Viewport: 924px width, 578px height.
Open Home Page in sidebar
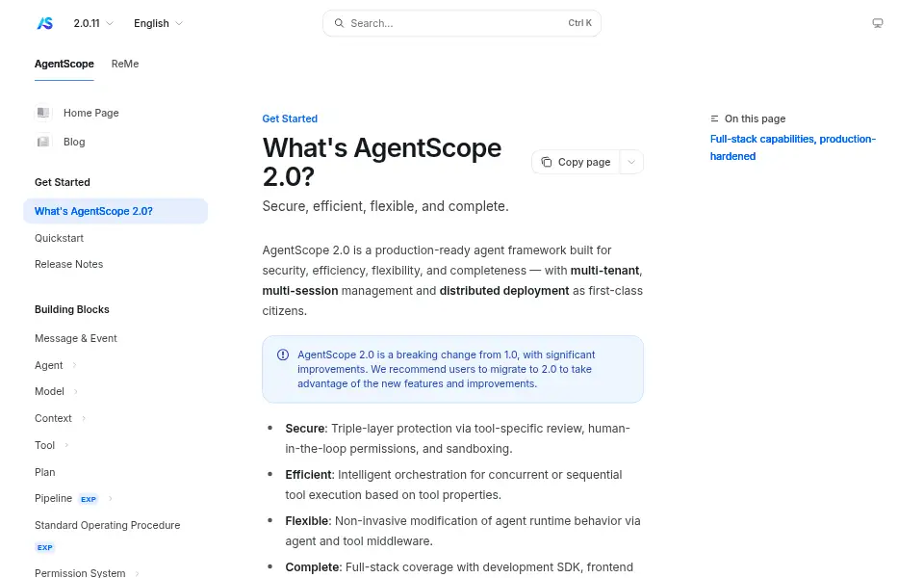point(91,113)
